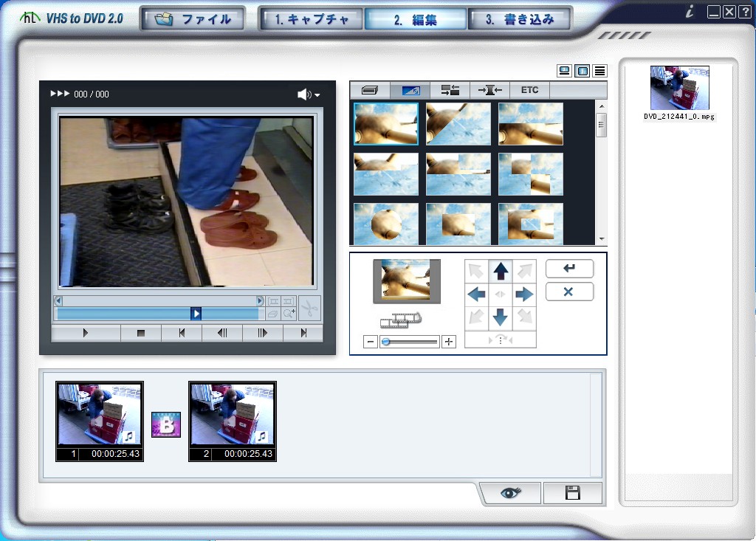This screenshot has width=756, height=541.
Task: Click the transition list scroll-down arrow
Action: coord(601,239)
